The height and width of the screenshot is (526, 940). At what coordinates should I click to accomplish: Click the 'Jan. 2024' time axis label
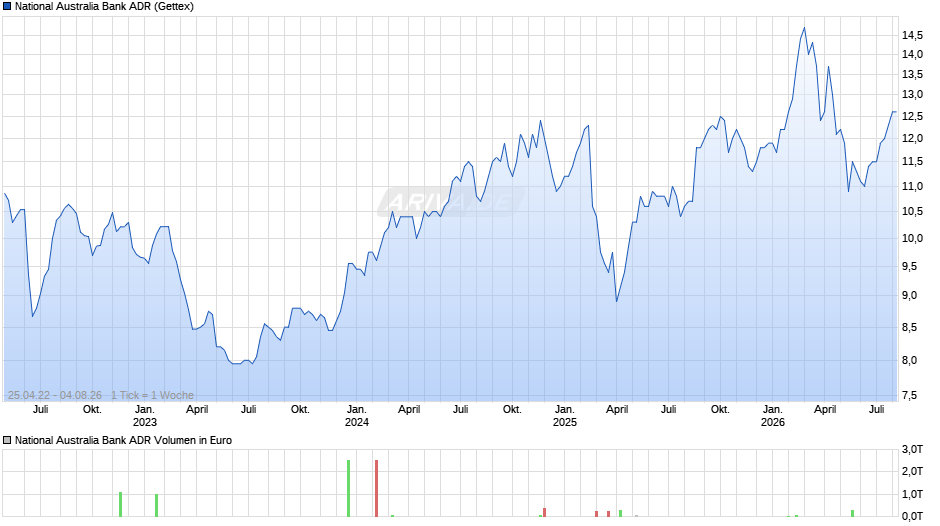357,416
